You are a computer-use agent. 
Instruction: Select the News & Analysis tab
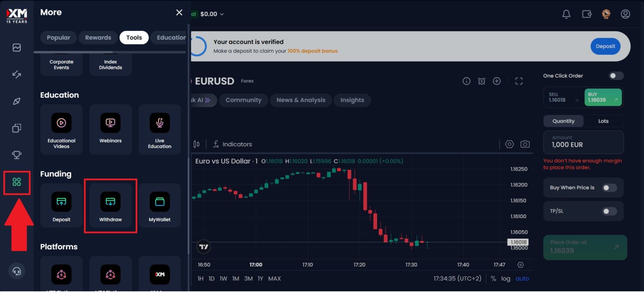click(x=301, y=100)
